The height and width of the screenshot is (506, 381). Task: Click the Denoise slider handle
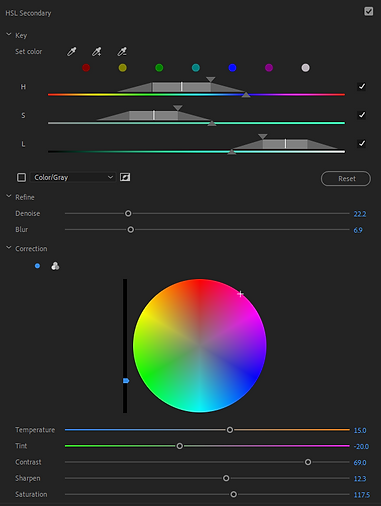(x=128, y=213)
